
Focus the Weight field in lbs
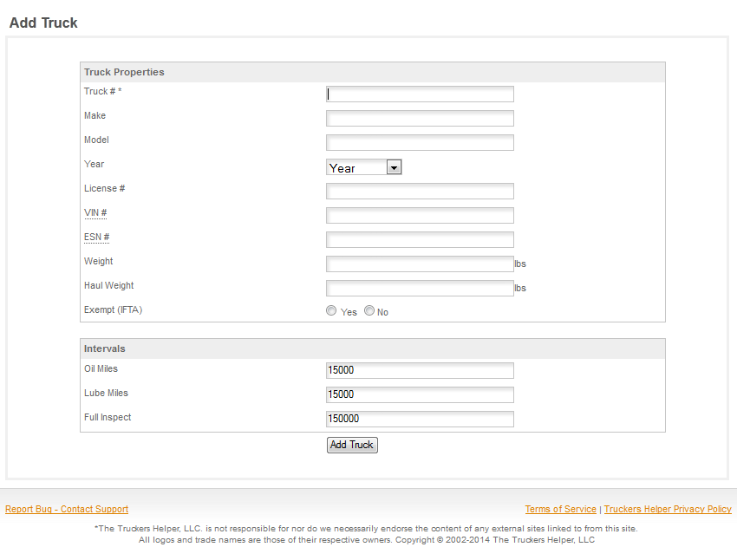pyautogui.click(x=420, y=264)
